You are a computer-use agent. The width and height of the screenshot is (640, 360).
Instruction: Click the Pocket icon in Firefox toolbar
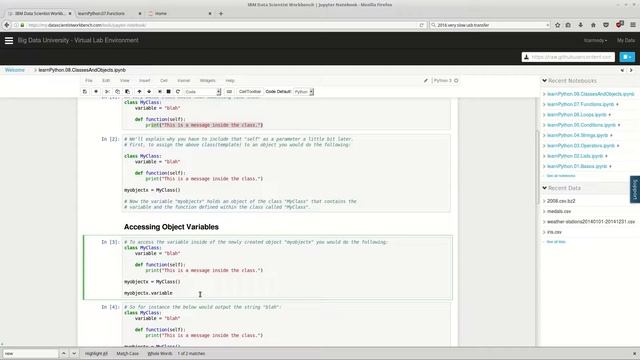[606, 25]
